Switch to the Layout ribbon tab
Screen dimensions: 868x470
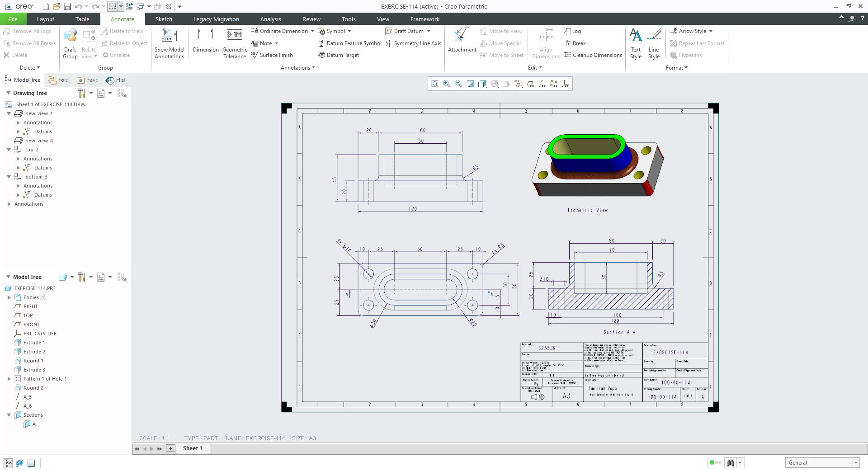click(45, 19)
